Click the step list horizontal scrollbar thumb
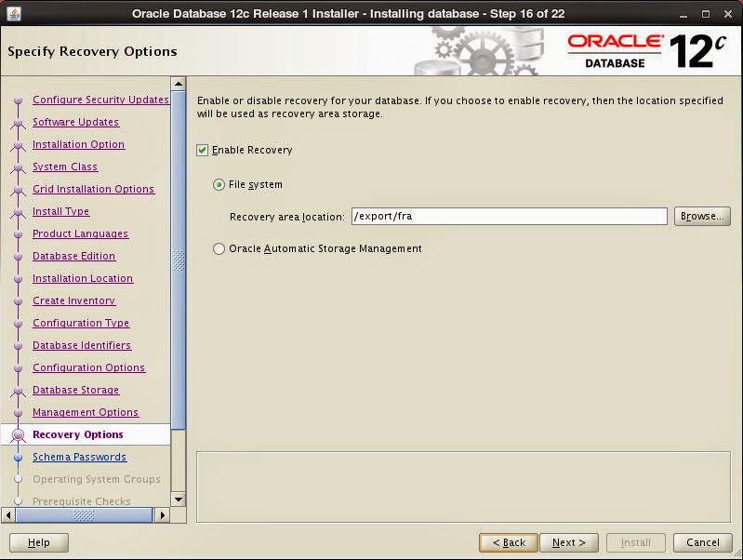 coord(84,514)
